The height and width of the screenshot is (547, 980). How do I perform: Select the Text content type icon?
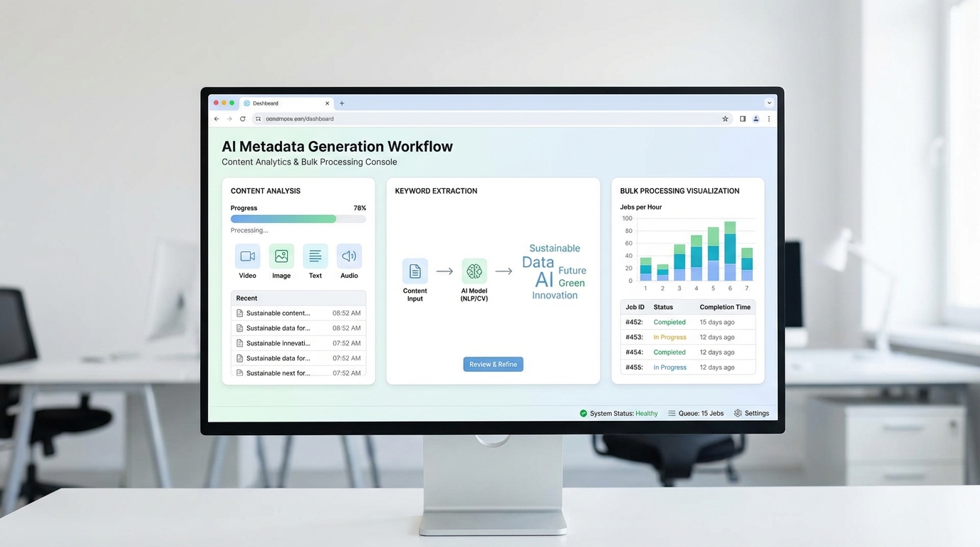click(x=315, y=255)
